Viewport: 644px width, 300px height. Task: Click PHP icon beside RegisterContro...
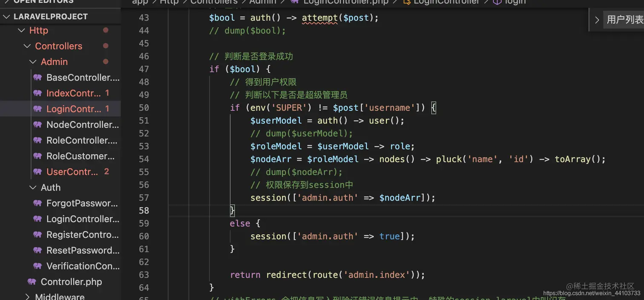(x=37, y=235)
